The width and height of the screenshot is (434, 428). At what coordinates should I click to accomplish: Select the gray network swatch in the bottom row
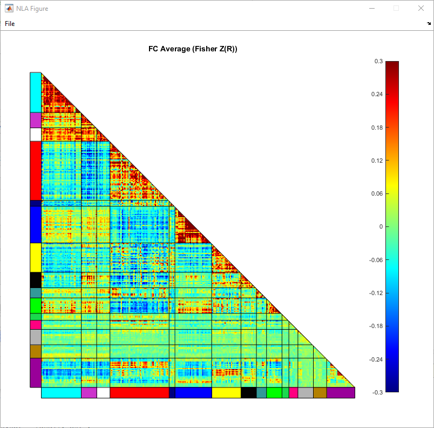pos(306,393)
